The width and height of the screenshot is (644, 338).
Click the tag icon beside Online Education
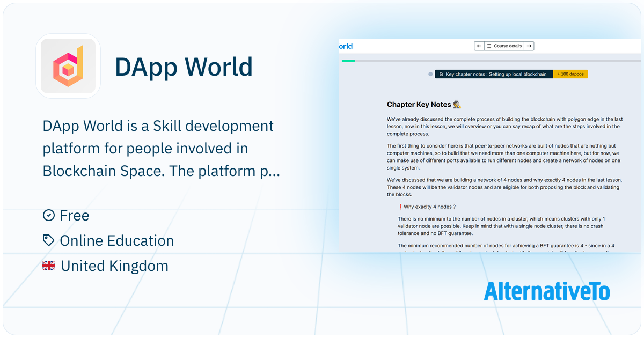pyautogui.click(x=48, y=240)
